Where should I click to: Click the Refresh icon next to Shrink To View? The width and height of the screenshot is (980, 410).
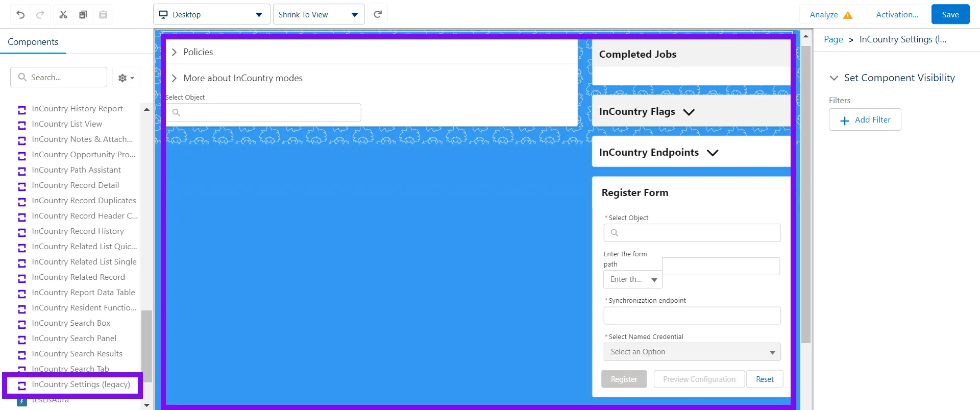[378, 14]
